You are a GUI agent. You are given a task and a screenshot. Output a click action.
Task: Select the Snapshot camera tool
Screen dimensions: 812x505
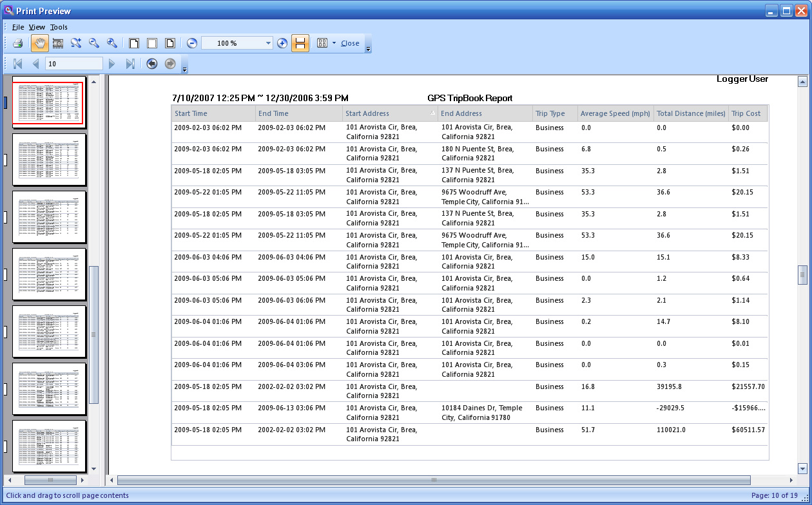(58, 43)
